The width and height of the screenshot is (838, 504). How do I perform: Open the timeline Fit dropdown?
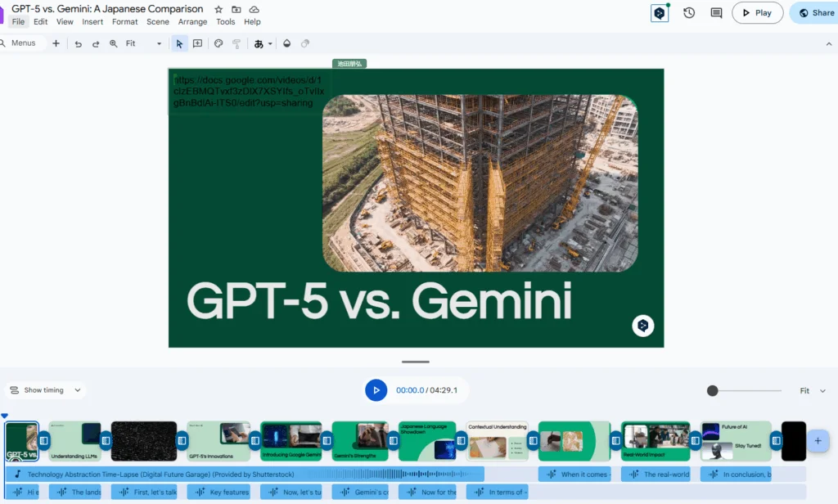pos(813,391)
